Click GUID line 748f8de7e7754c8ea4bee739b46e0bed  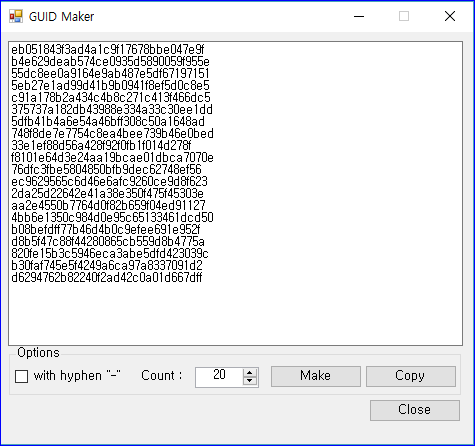112,134
